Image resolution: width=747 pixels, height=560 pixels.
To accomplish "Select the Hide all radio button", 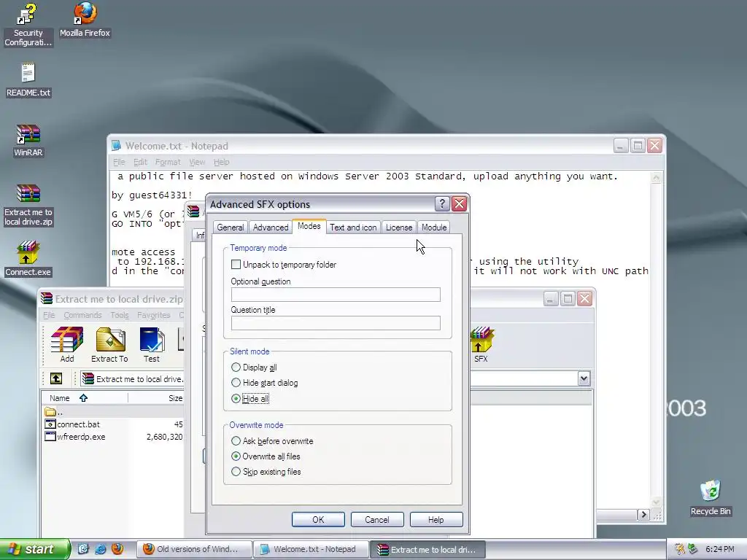I will tap(236, 399).
